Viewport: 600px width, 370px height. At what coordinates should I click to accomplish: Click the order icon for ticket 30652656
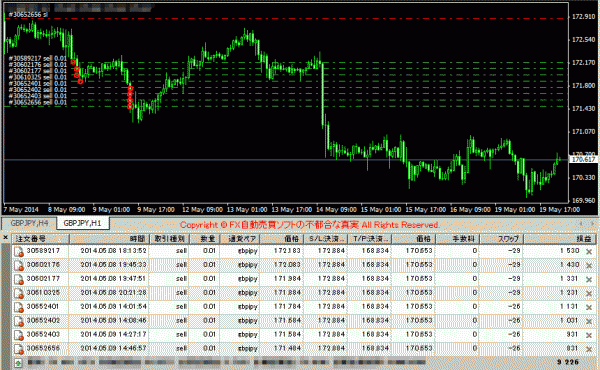tap(19, 349)
